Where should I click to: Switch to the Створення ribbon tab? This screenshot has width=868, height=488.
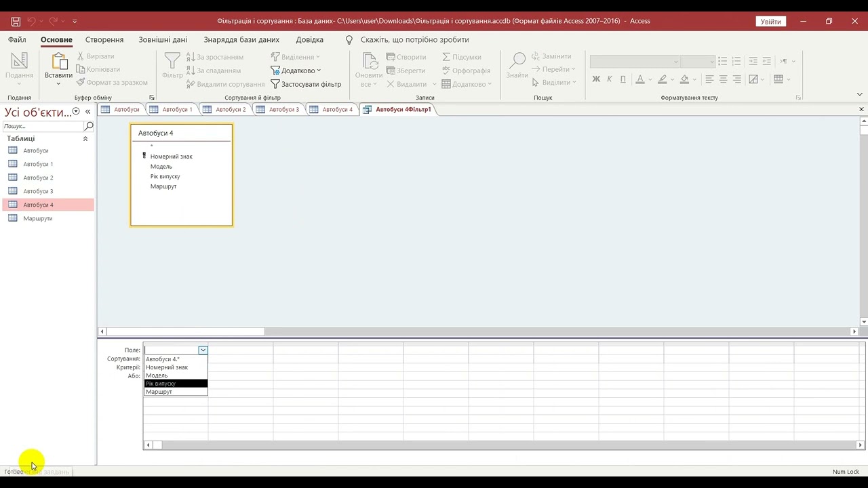104,40
